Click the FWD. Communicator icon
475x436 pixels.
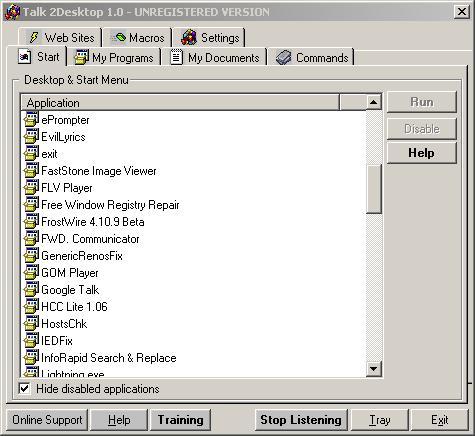click(x=31, y=238)
